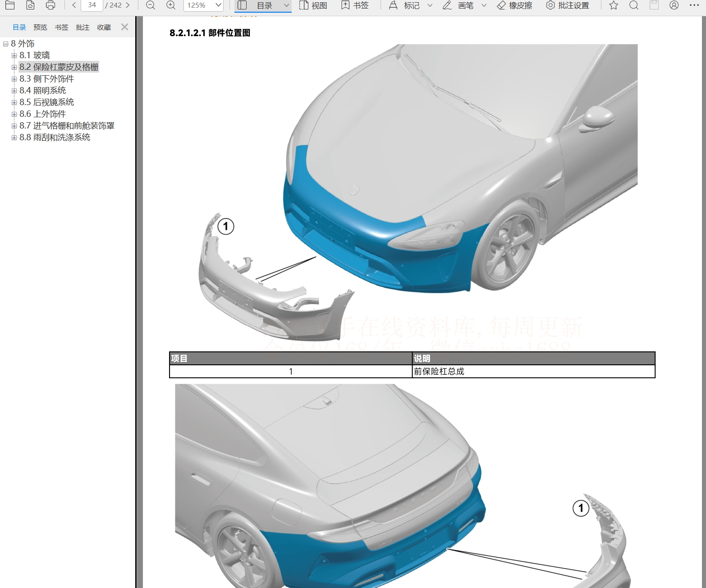
Task: Open the 标记 highlight dropdown arrow
Action: tap(430, 5)
